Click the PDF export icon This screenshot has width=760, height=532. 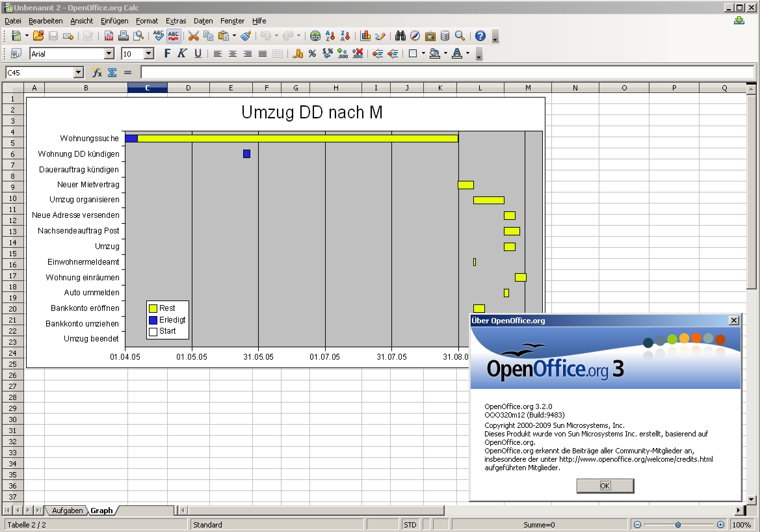[109, 36]
